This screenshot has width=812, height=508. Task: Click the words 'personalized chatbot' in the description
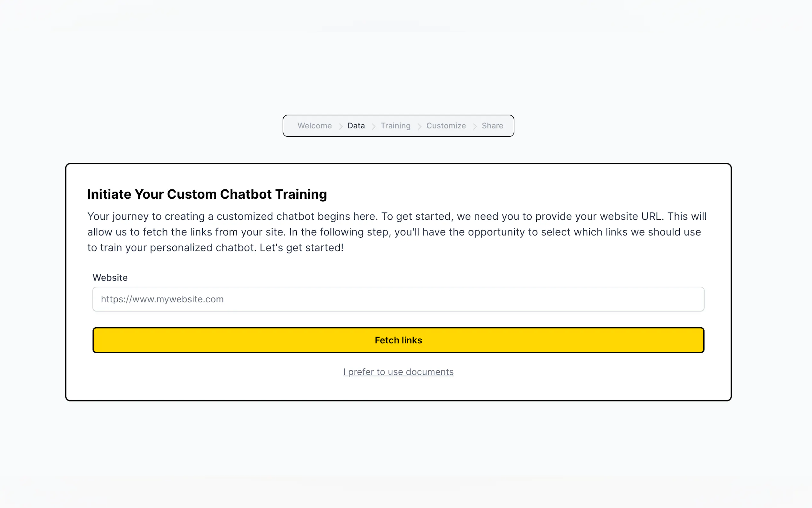(203, 248)
